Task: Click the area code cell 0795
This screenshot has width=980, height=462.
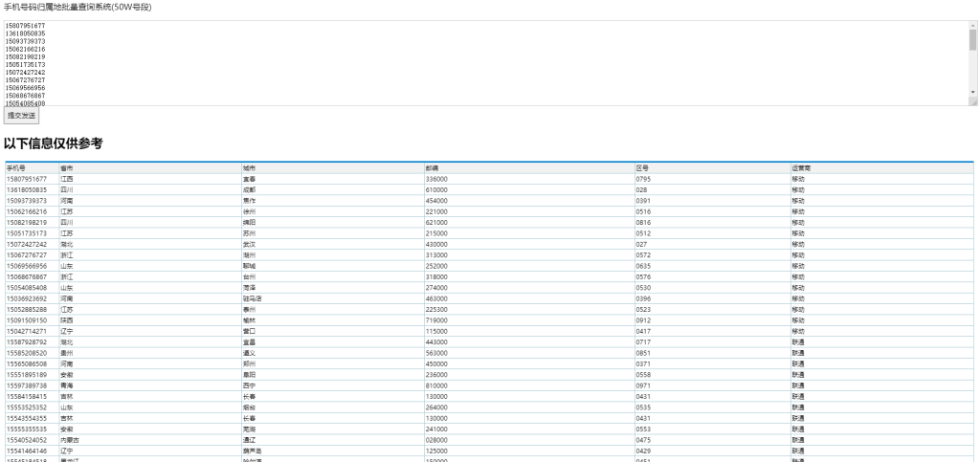Action: 644,179
